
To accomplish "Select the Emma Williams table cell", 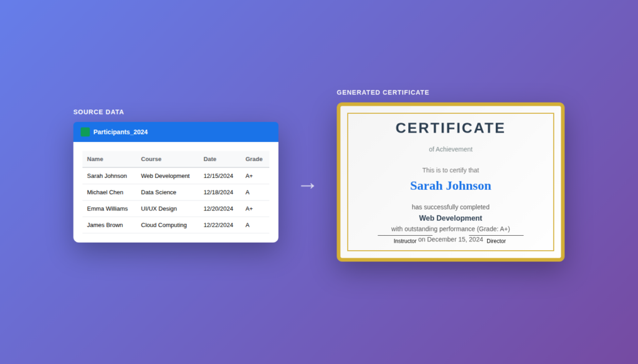I will 107,208.
